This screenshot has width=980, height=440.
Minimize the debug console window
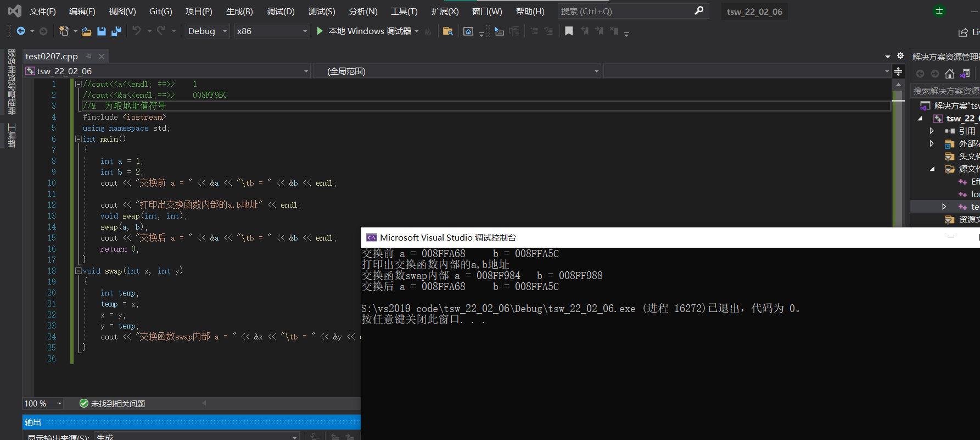pyautogui.click(x=951, y=237)
